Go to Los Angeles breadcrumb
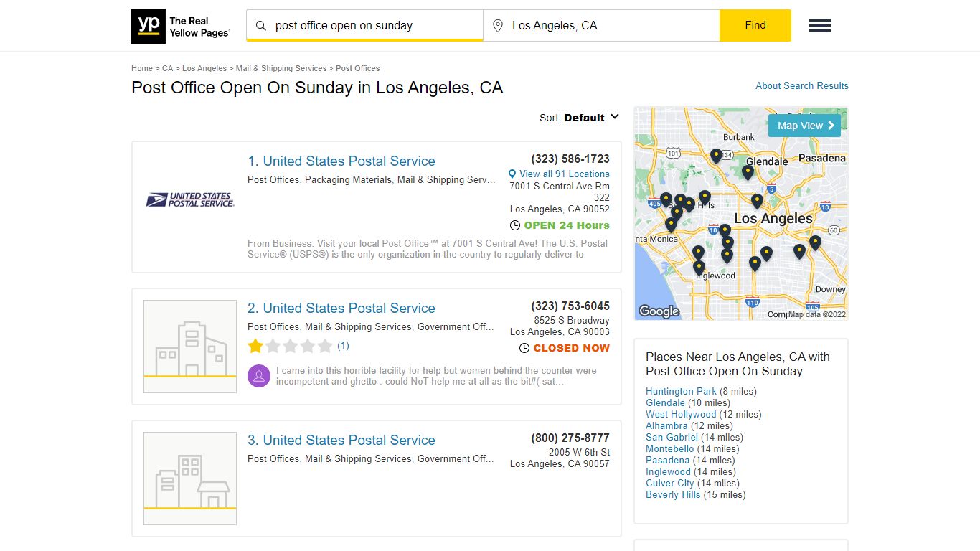Image resolution: width=980 pixels, height=551 pixels. point(204,68)
